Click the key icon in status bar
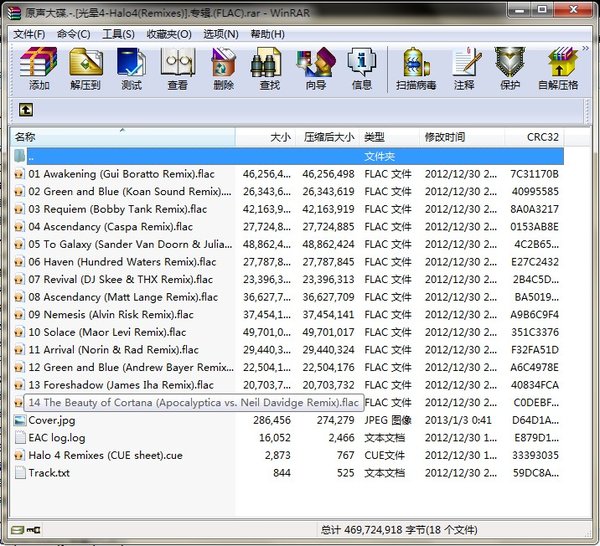 click(x=34, y=530)
